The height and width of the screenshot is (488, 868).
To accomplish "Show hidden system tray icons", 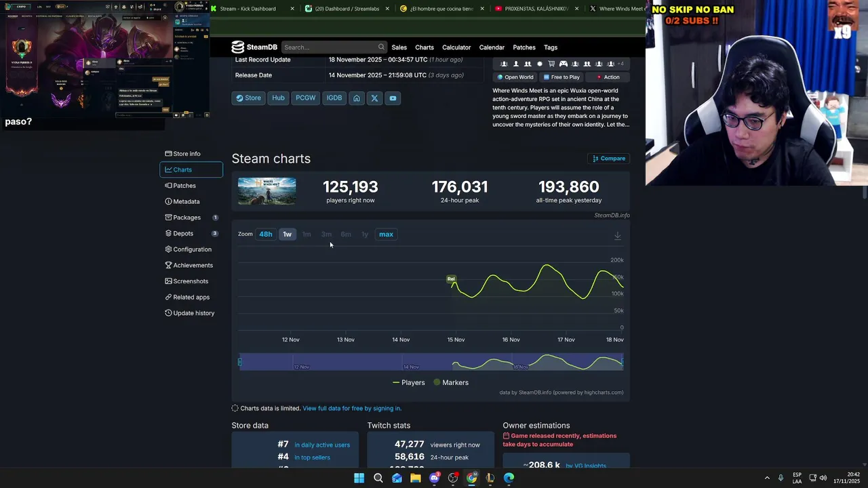I will (x=767, y=478).
